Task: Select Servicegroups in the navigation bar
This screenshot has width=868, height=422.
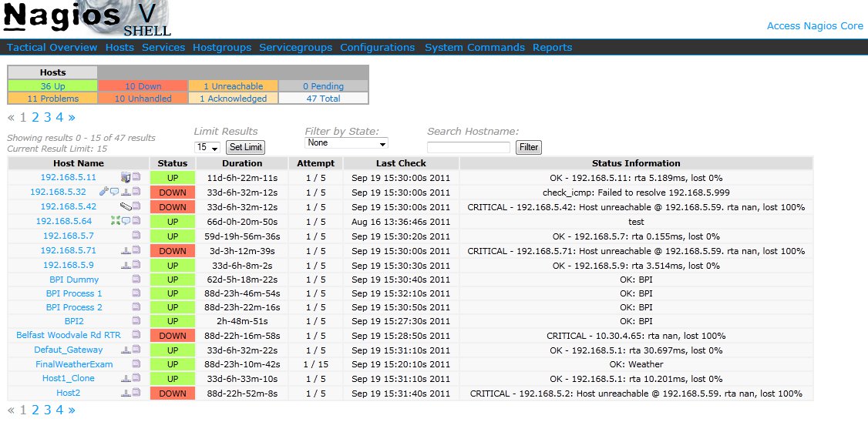Action: point(295,48)
